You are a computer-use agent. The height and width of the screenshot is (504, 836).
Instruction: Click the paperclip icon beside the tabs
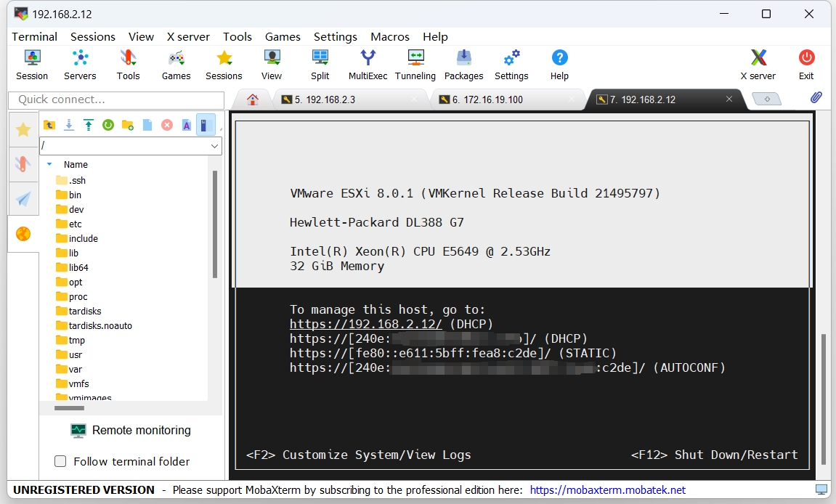816,98
